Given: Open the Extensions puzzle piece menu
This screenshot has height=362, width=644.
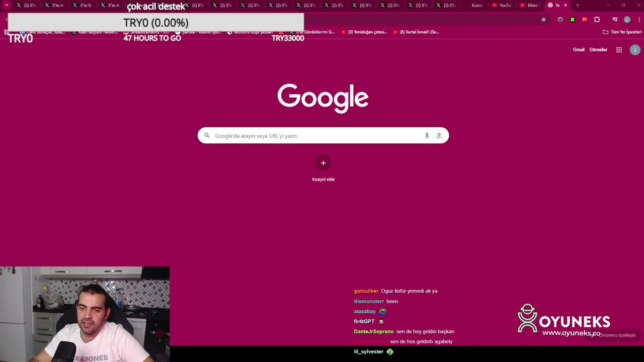Looking at the screenshot, I should [x=597, y=20].
